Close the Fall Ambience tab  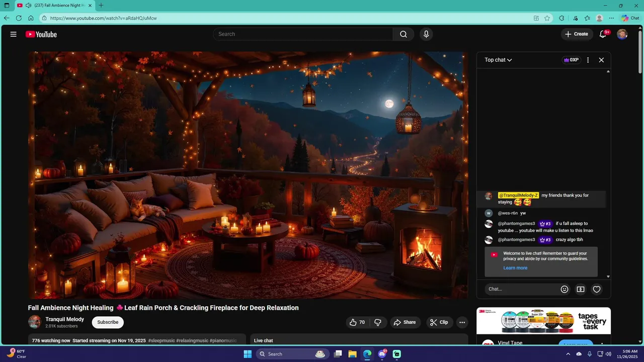tap(90, 6)
